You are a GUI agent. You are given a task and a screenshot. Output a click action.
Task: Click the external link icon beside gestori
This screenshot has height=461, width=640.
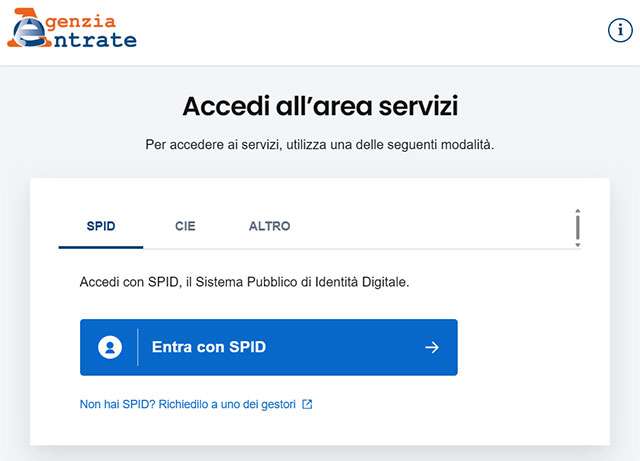coord(307,404)
